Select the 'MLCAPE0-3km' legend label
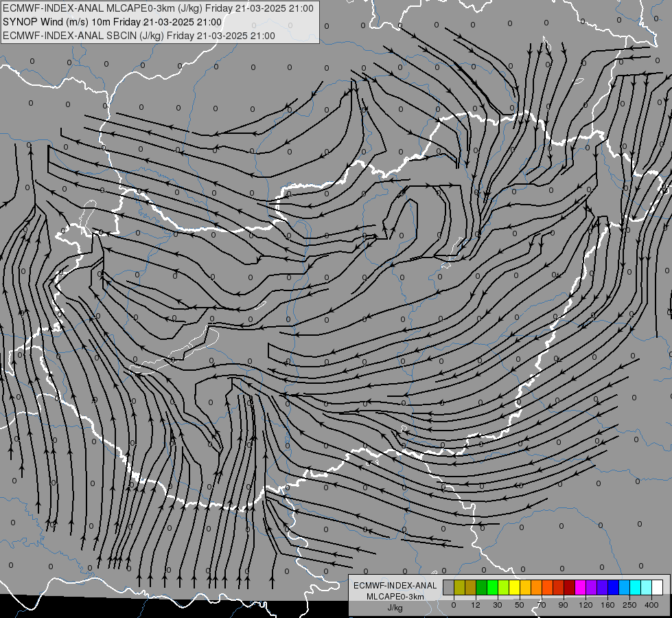This screenshot has height=618, width=672. [x=395, y=597]
